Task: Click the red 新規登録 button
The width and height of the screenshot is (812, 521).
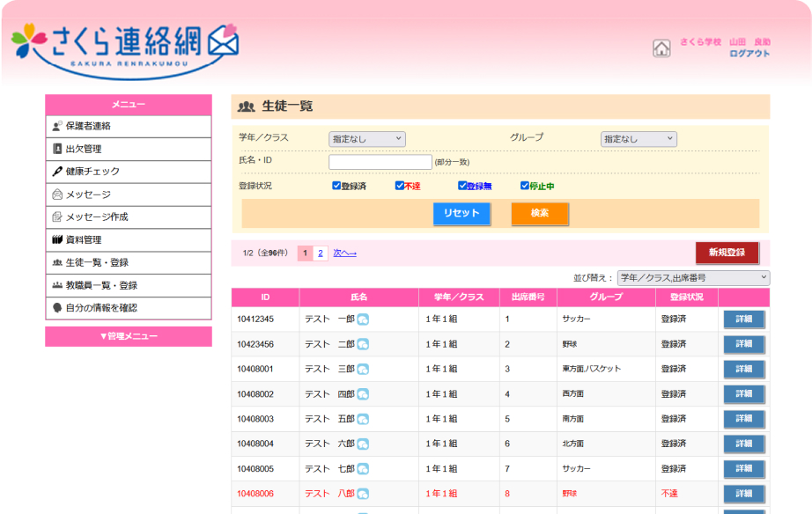Action: [727, 253]
